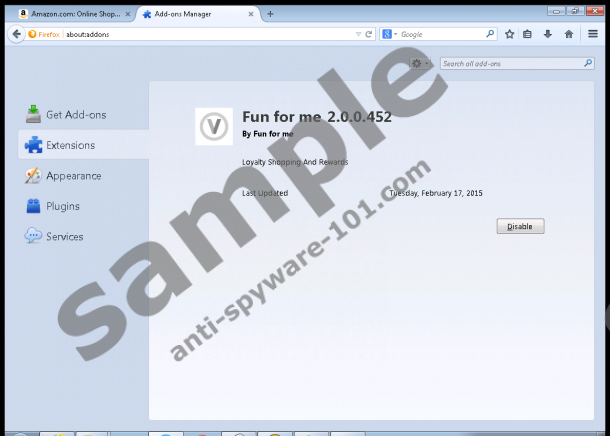Image resolution: width=610 pixels, height=436 pixels.
Task: Reload the page with the refresh icon
Action: click(x=369, y=34)
